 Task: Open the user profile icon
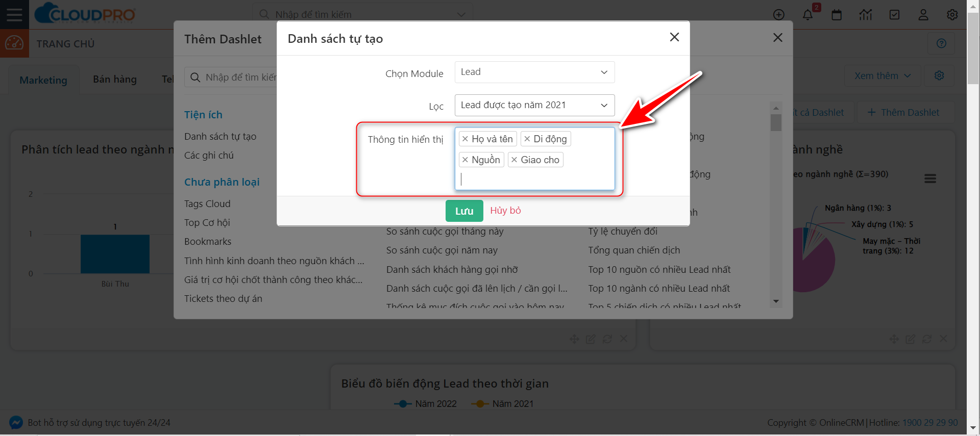click(923, 15)
